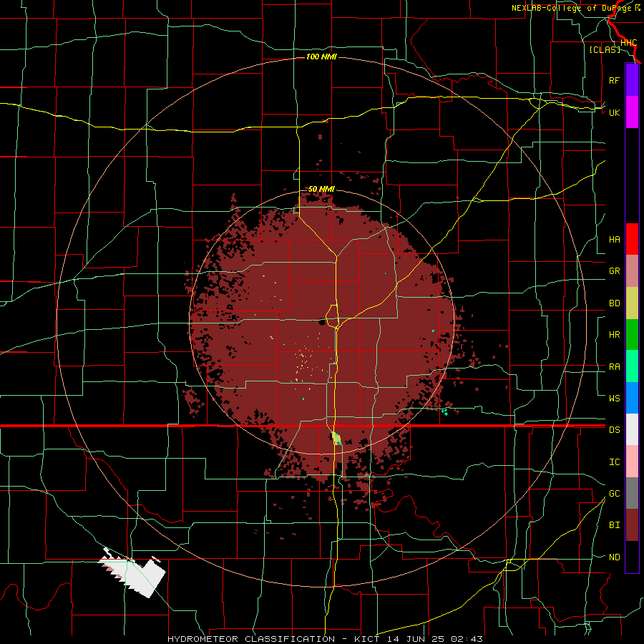This screenshot has height=644, width=644.
Task: Select the BD yellow-olive legend block
Action: [x=632, y=303]
